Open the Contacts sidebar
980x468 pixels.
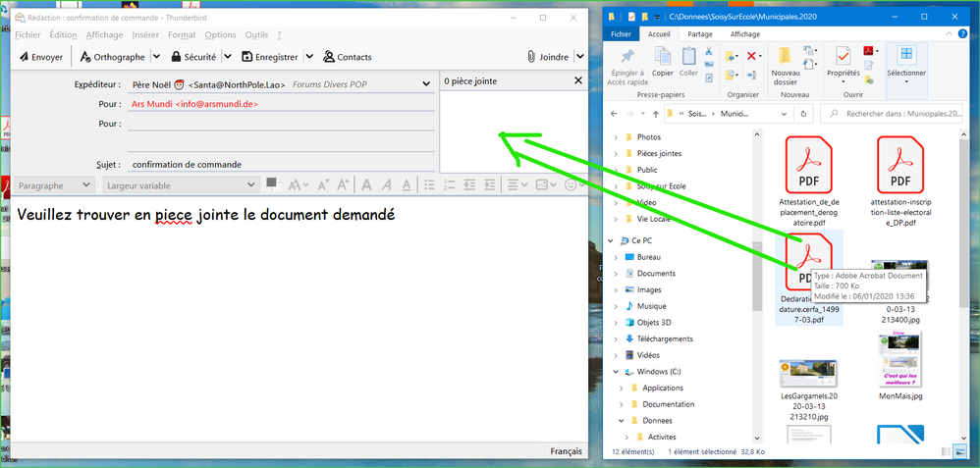(348, 57)
